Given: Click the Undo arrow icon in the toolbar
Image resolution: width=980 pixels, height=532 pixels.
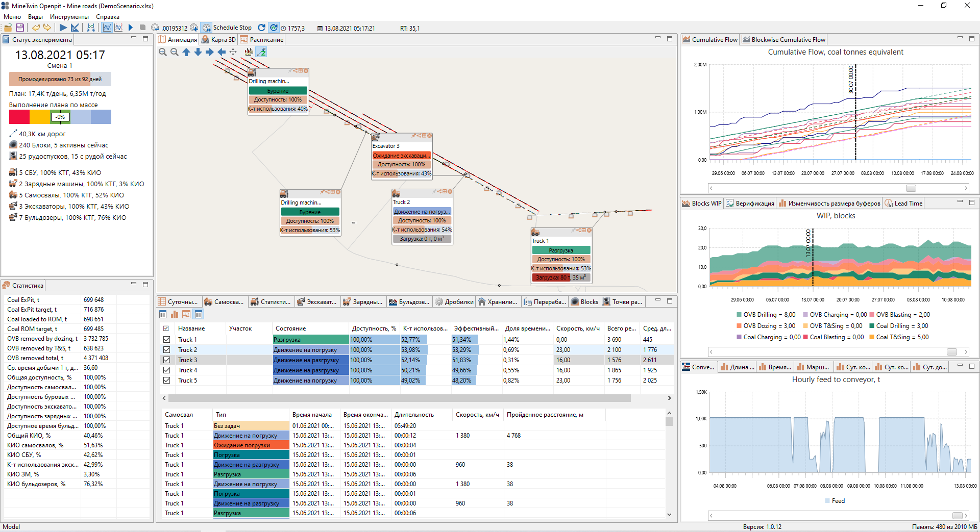Looking at the screenshot, I should coord(36,28).
